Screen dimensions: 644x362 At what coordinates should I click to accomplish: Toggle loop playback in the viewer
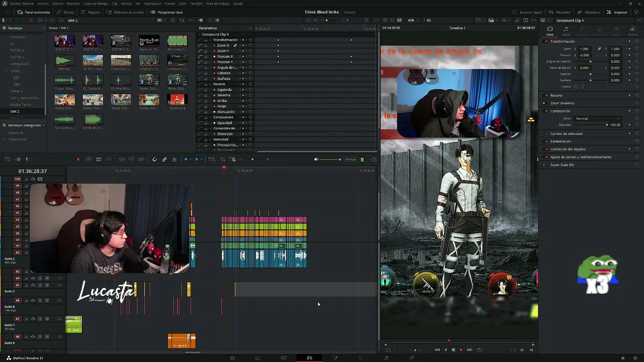click(x=479, y=350)
